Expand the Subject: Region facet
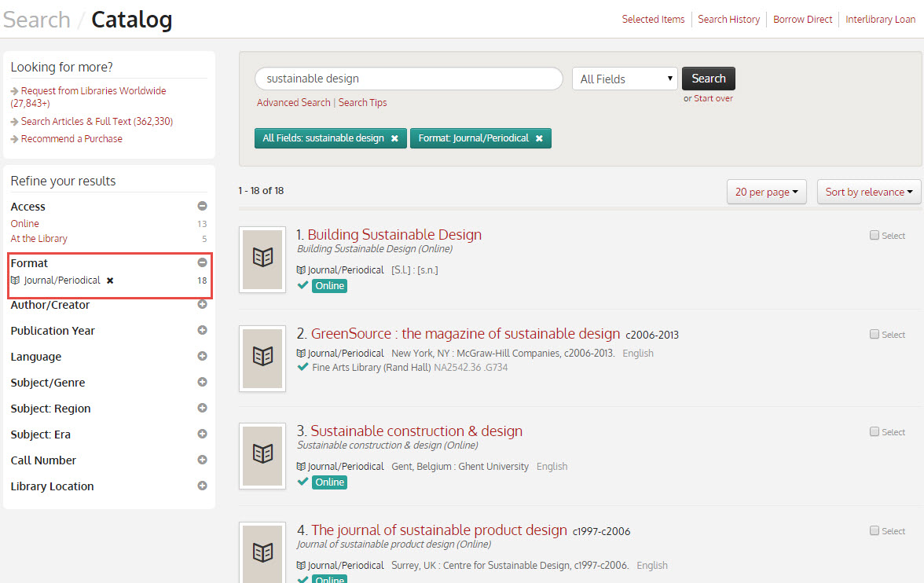Image resolution: width=924 pixels, height=583 pixels. click(x=202, y=408)
